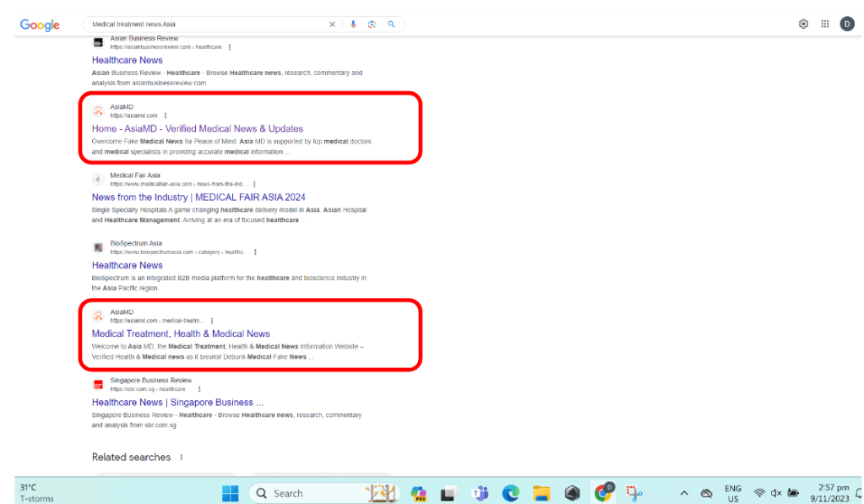
Task: Open the Windows Start menu
Action: tap(231, 493)
